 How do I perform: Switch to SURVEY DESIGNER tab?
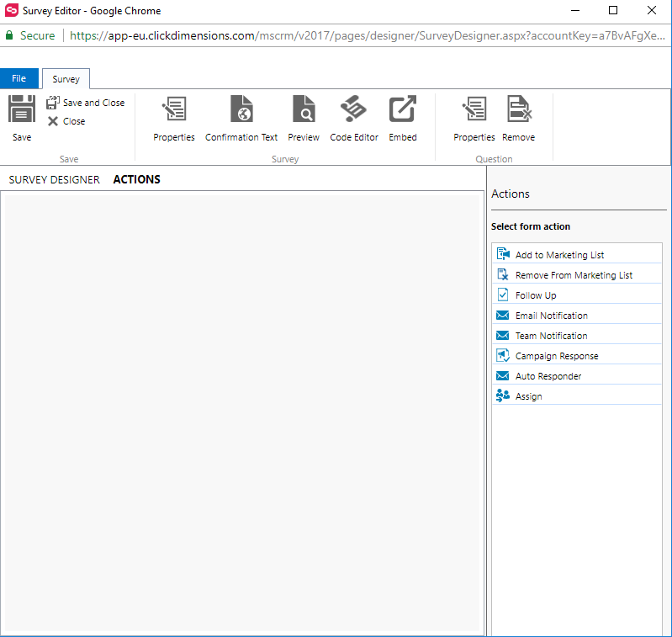[54, 179]
